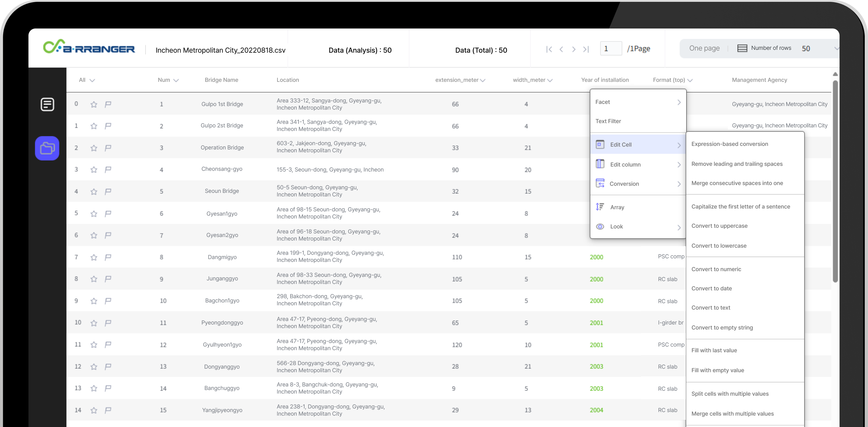Go to next page arrow

(x=573, y=49)
